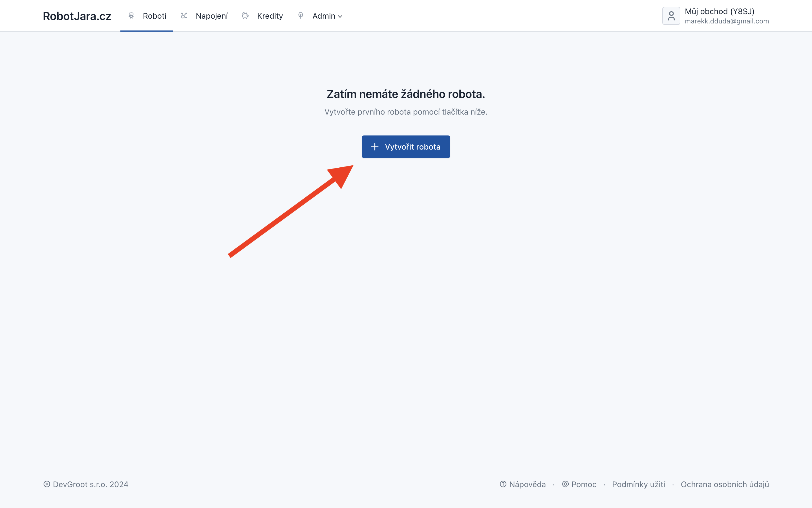Open the Roboti tab

click(147, 16)
